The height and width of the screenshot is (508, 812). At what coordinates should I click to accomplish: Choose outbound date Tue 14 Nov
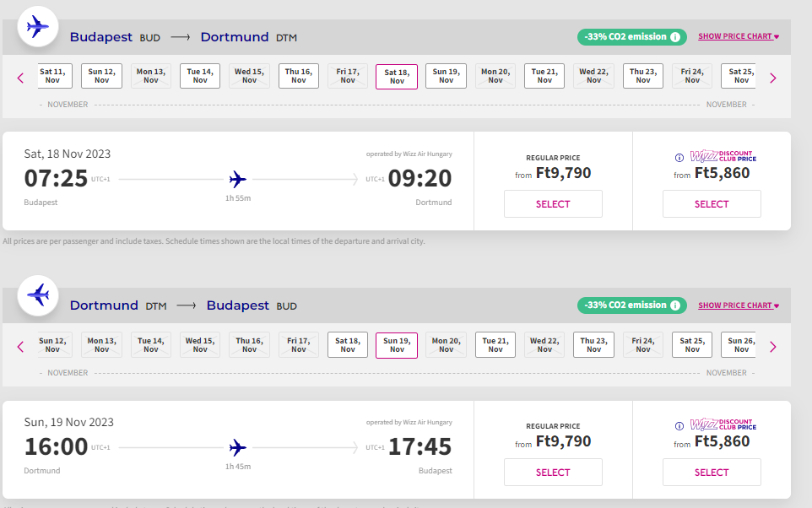tap(200, 76)
